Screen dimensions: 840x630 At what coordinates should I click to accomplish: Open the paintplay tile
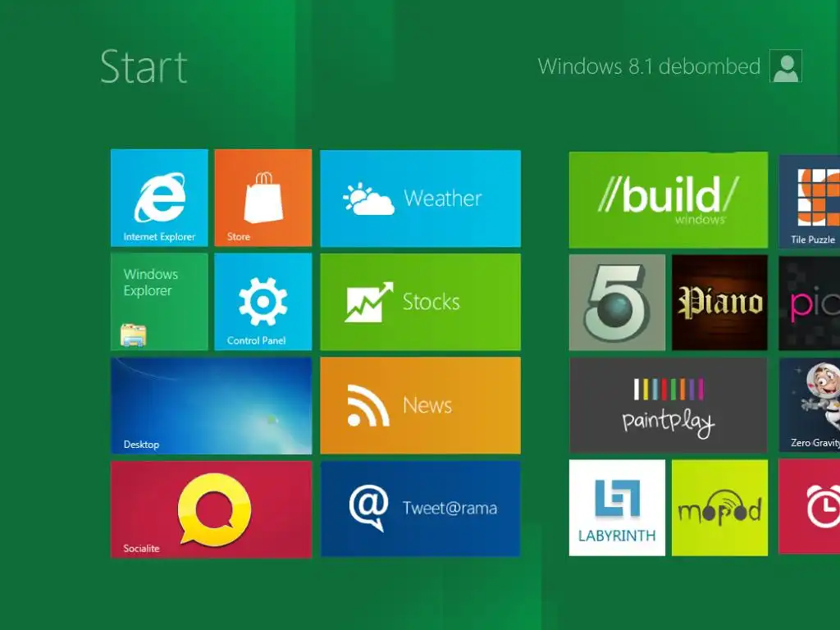pos(669,405)
